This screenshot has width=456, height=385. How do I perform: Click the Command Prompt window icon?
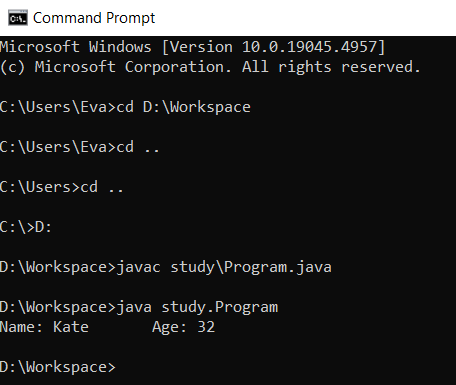(18, 18)
